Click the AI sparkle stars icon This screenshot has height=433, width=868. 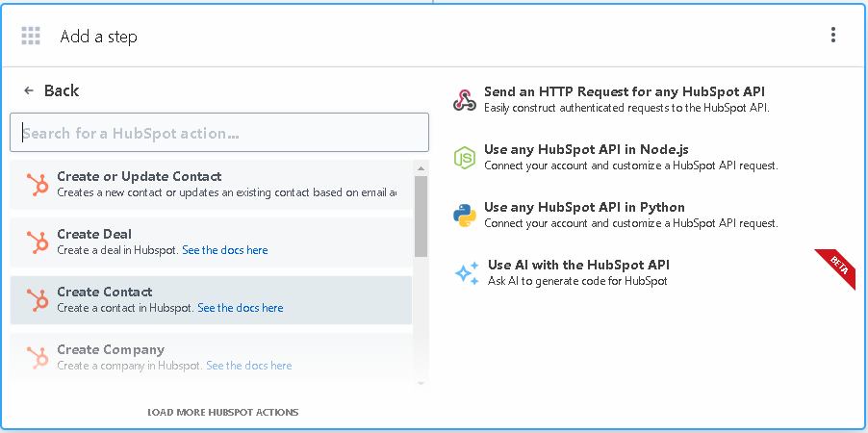click(x=467, y=273)
